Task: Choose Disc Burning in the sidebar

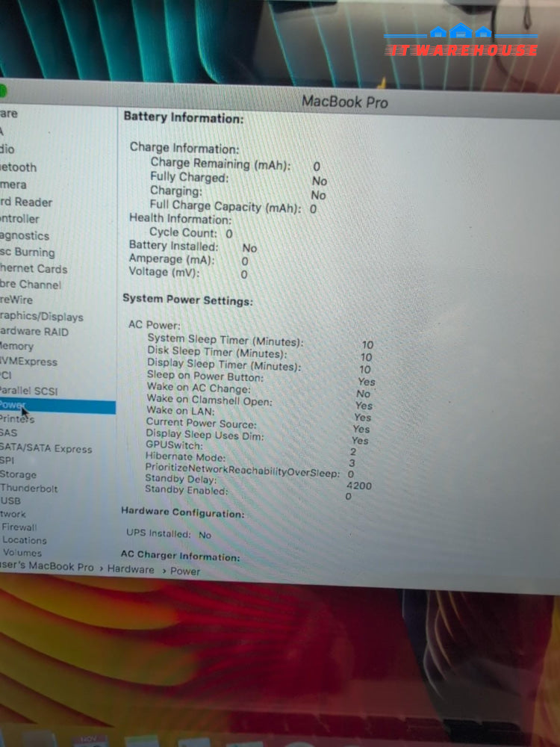Action: (x=28, y=252)
